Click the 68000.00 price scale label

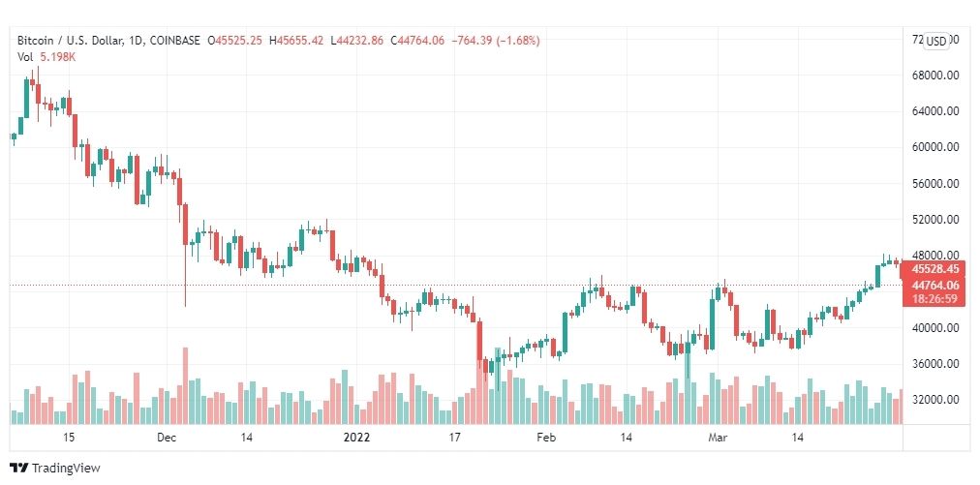coord(935,76)
